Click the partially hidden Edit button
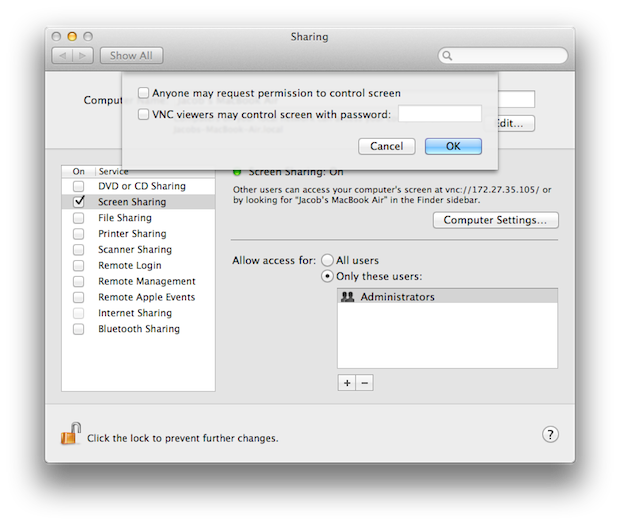 (x=516, y=123)
